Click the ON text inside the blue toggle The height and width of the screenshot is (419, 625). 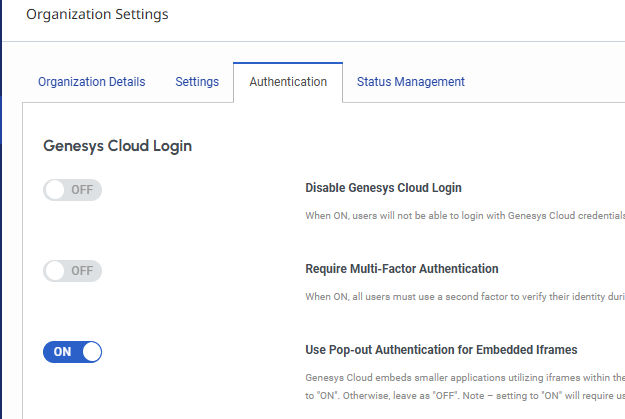tap(63, 352)
